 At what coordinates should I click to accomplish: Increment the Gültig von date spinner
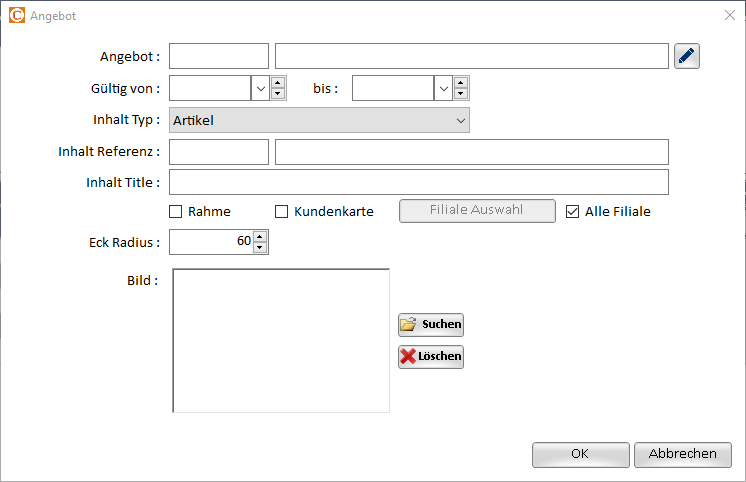pyautogui.click(x=278, y=83)
